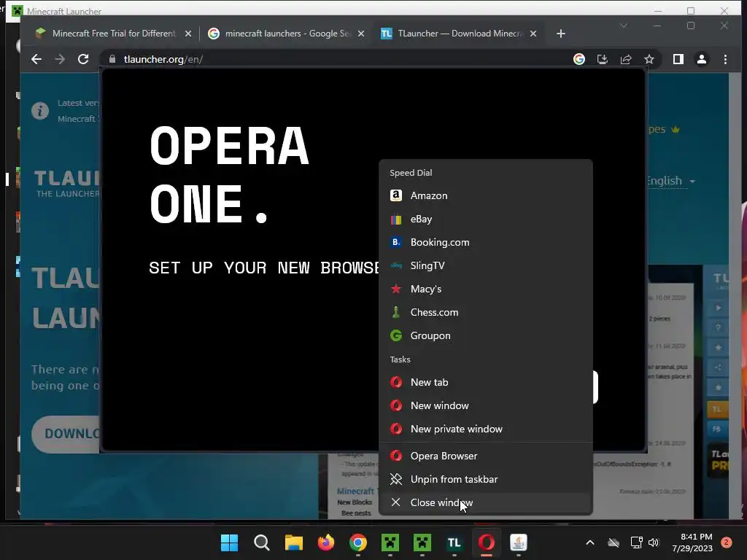Click install app icon in address bar
This screenshot has width=747, height=560.
[x=603, y=59]
